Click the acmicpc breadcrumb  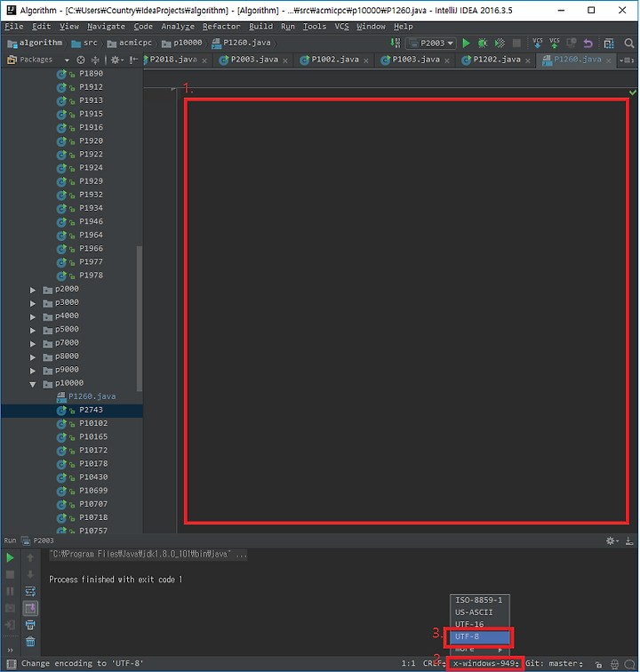(x=130, y=44)
